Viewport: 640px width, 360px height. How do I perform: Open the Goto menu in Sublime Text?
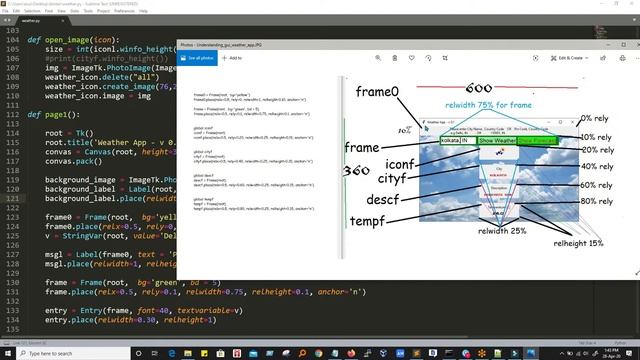coord(75,11)
